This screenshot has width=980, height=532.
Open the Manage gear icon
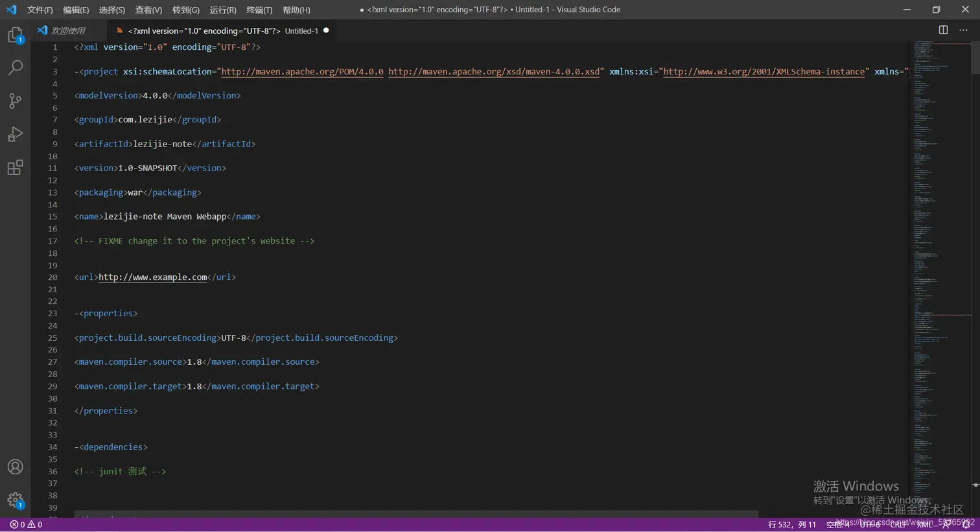[x=15, y=500]
